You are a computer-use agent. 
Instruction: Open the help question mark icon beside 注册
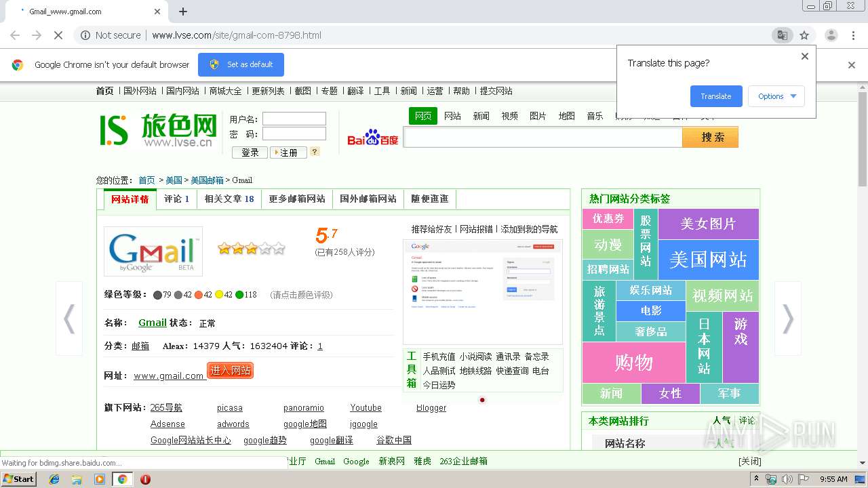pos(315,152)
